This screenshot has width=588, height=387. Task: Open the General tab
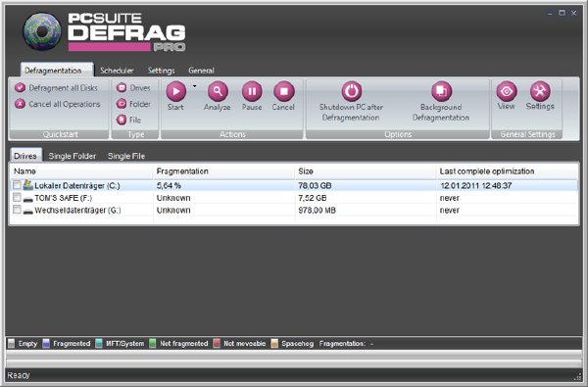coord(201,71)
